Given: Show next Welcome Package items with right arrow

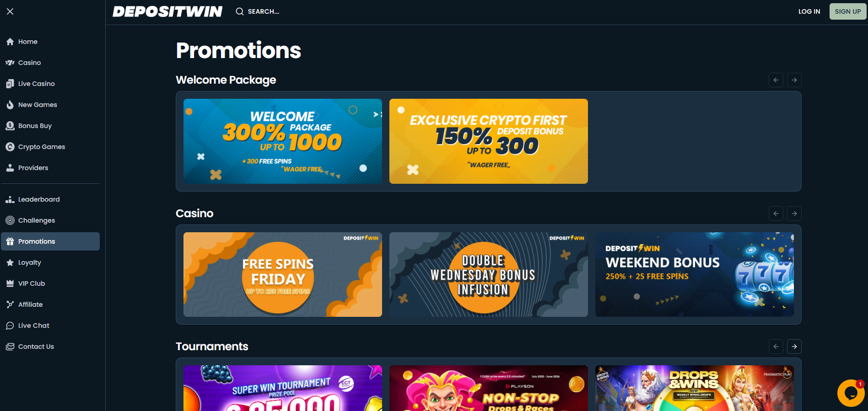Looking at the screenshot, I should (794, 80).
